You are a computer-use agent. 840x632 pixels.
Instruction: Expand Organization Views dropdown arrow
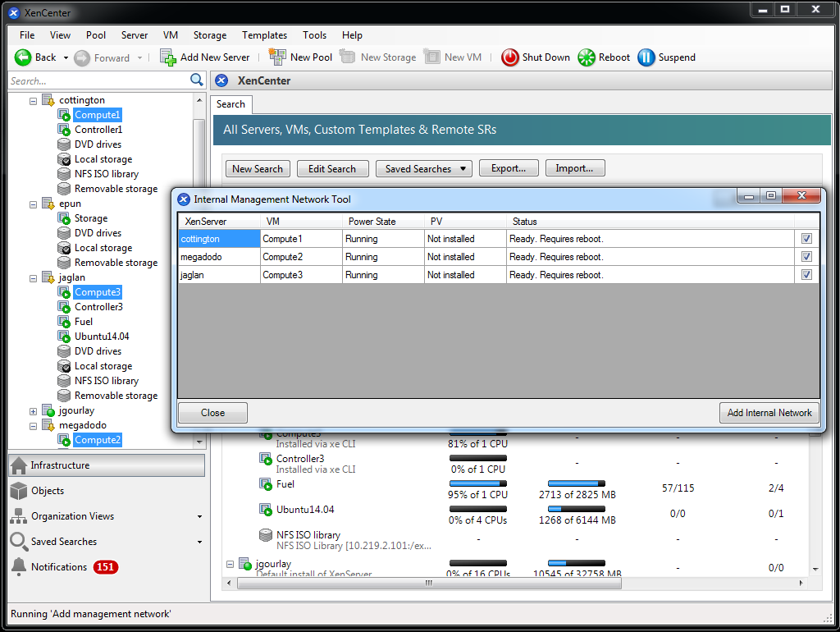[x=200, y=517]
